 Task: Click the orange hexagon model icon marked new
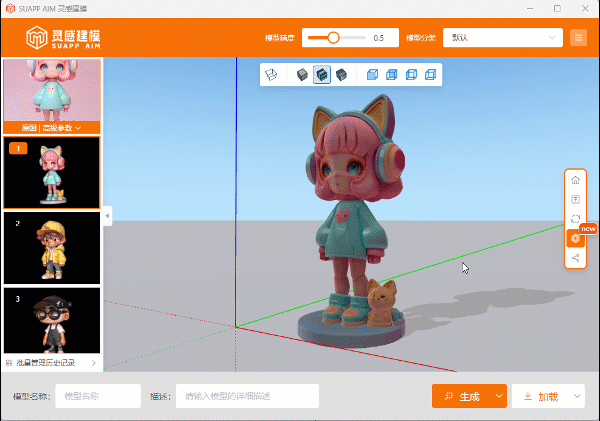coord(575,239)
